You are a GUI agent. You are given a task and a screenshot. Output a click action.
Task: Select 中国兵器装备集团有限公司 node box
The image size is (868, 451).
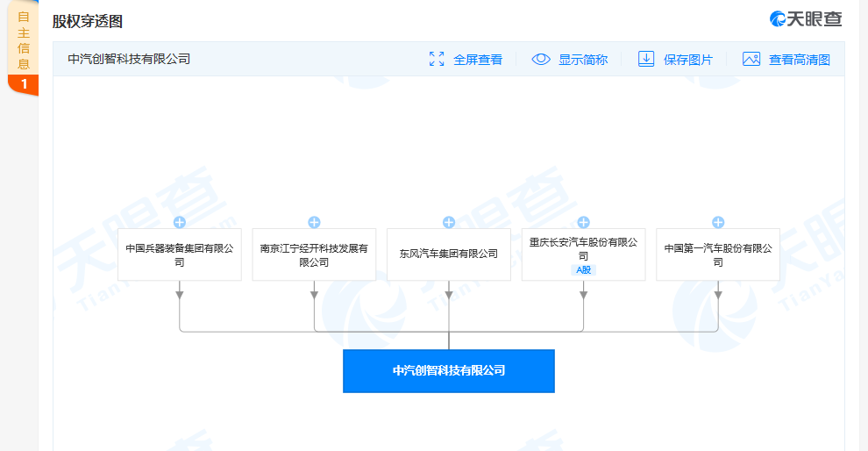coord(180,254)
